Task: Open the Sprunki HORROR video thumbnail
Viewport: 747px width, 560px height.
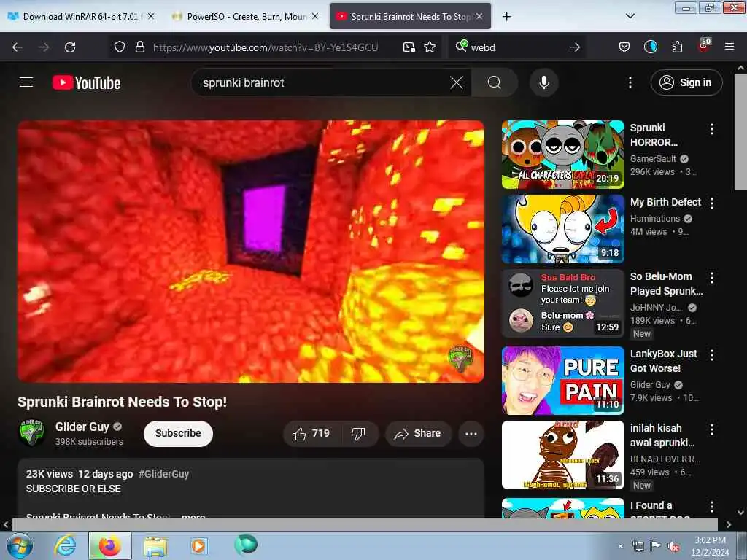Action: 562,155
